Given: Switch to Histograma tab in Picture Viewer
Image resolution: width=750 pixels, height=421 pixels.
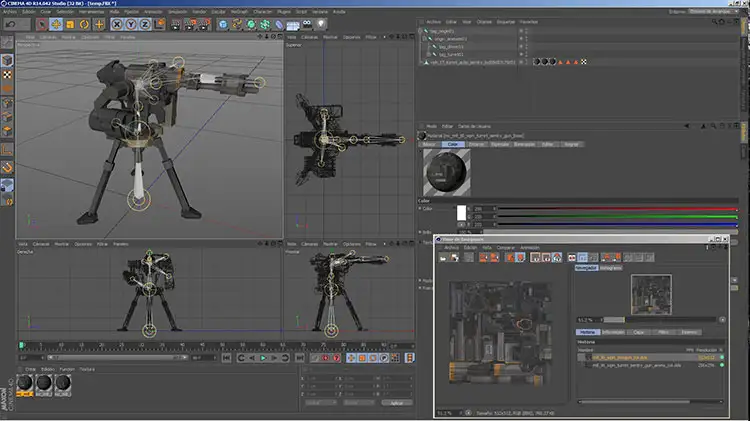Looking at the screenshot, I should (610, 268).
